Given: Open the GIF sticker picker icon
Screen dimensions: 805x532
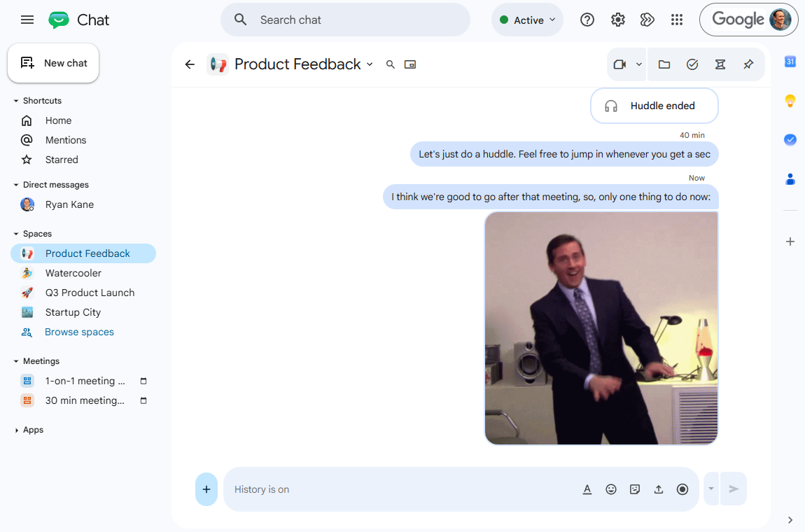Looking at the screenshot, I should (x=635, y=489).
